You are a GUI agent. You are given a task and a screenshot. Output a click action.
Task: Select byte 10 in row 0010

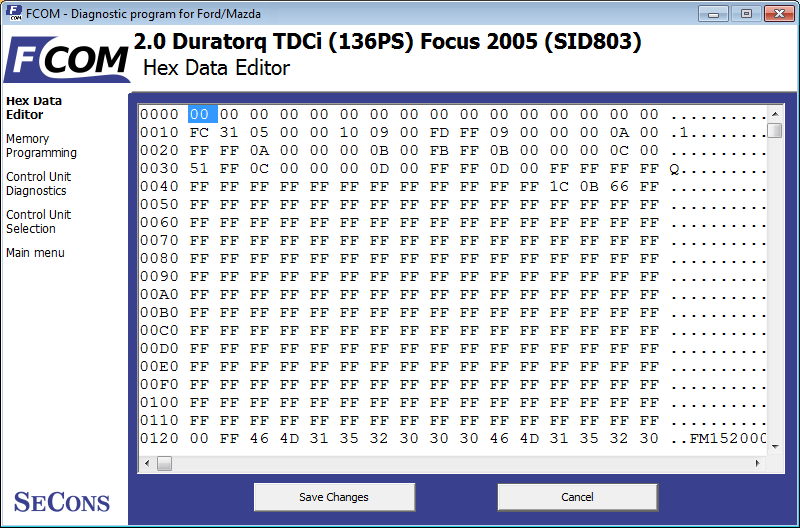click(x=349, y=133)
